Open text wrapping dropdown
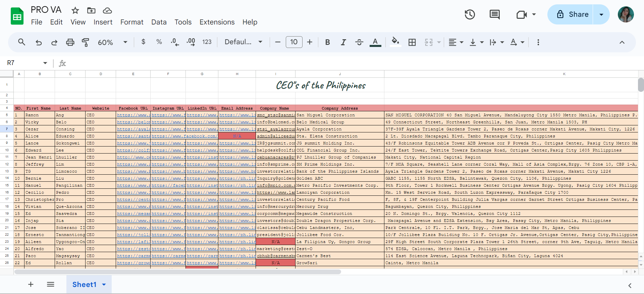The image size is (644, 294). point(497,42)
